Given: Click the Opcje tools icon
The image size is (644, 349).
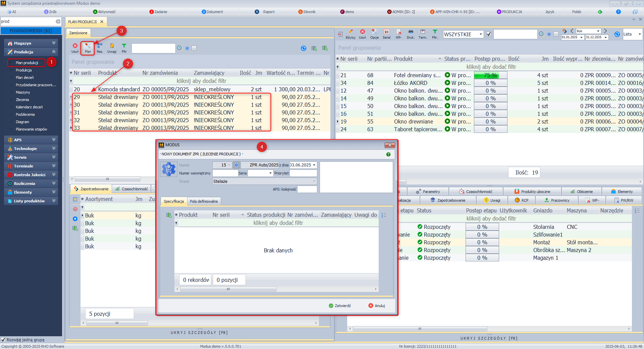Looking at the screenshot, I should pos(374,34).
